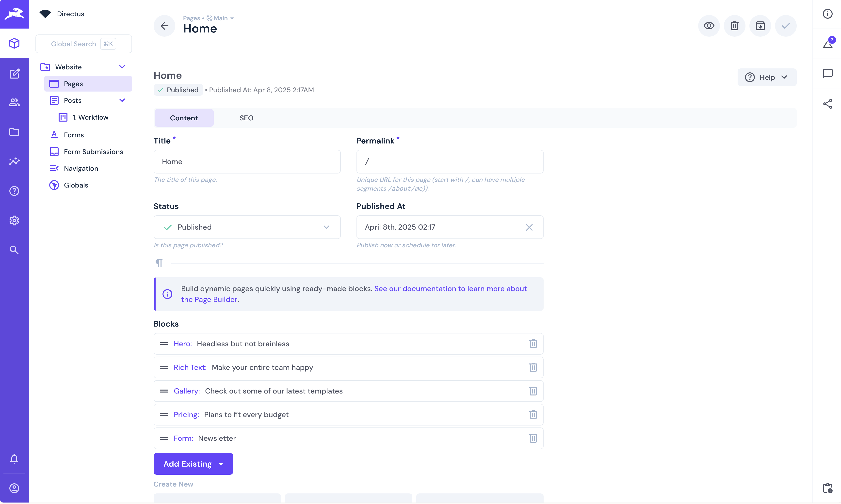
Task: Open the Insights module in the sidebar
Action: click(x=14, y=161)
